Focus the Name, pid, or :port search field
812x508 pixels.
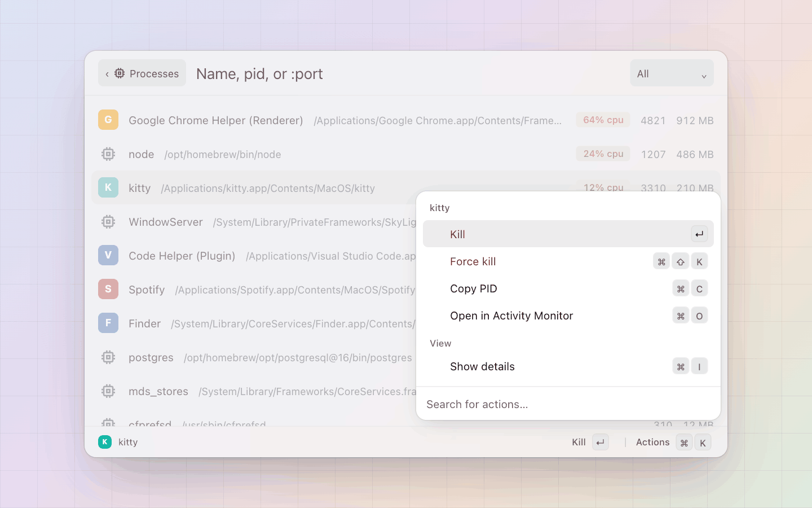coord(406,74)
